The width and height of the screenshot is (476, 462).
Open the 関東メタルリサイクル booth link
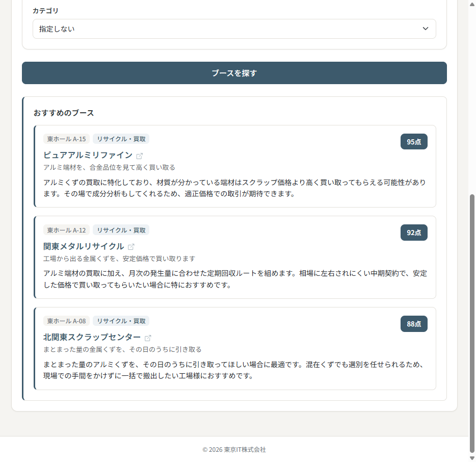click(x=84, y=246)
